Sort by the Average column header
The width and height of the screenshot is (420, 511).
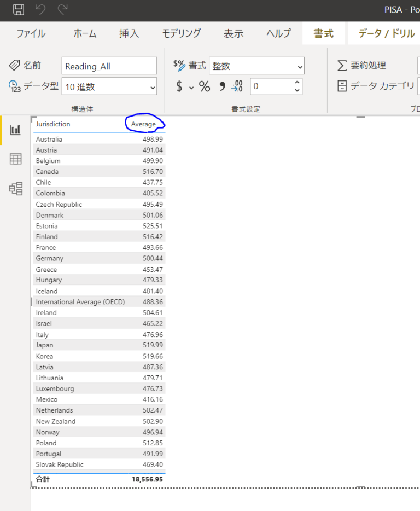[x=143, y=124]
